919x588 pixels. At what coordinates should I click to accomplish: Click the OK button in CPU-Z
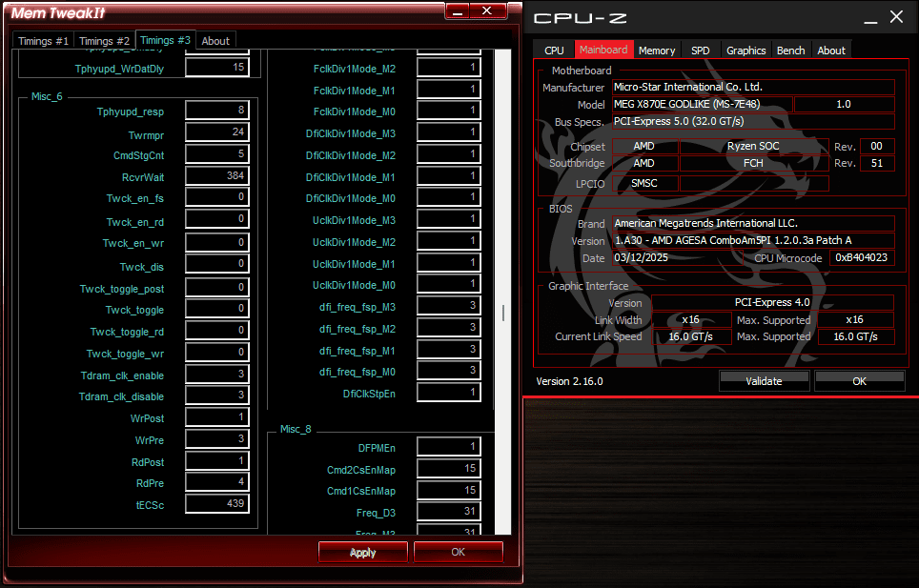(859, 380)
